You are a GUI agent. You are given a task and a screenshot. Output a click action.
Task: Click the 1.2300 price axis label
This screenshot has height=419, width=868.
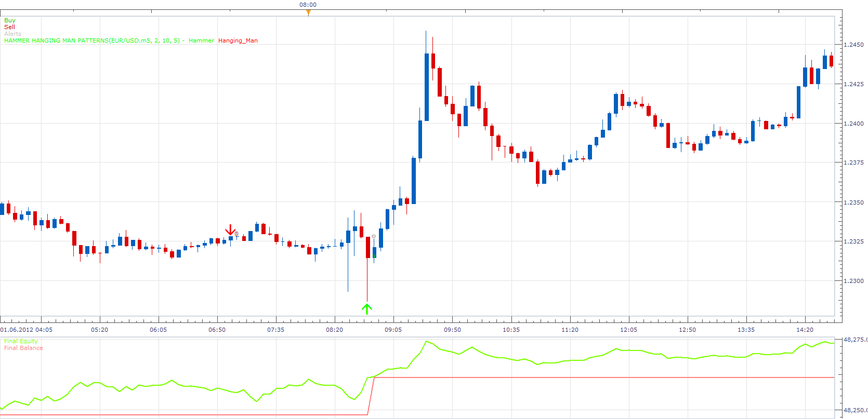point(853,281)
